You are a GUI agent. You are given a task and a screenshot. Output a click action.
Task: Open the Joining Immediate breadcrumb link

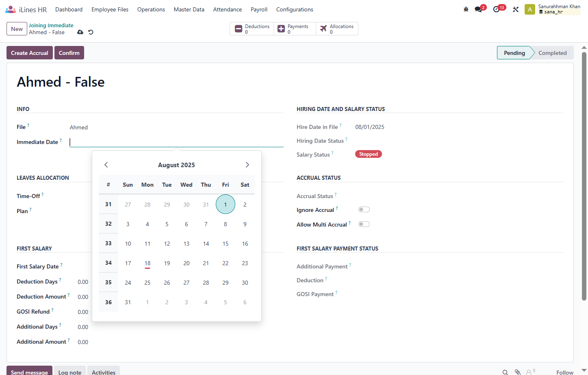coord(51,25)
